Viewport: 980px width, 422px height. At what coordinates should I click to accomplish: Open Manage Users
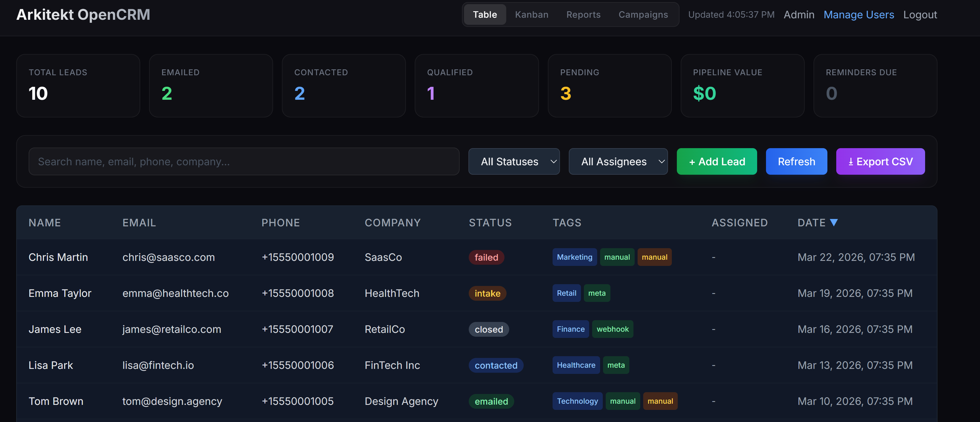point(859,14)
